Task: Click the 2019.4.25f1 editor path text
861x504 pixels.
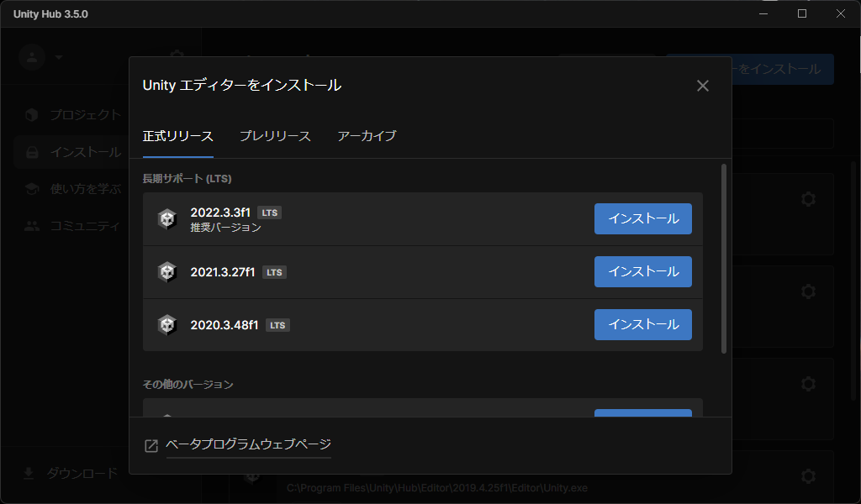Action: point(436,487)
